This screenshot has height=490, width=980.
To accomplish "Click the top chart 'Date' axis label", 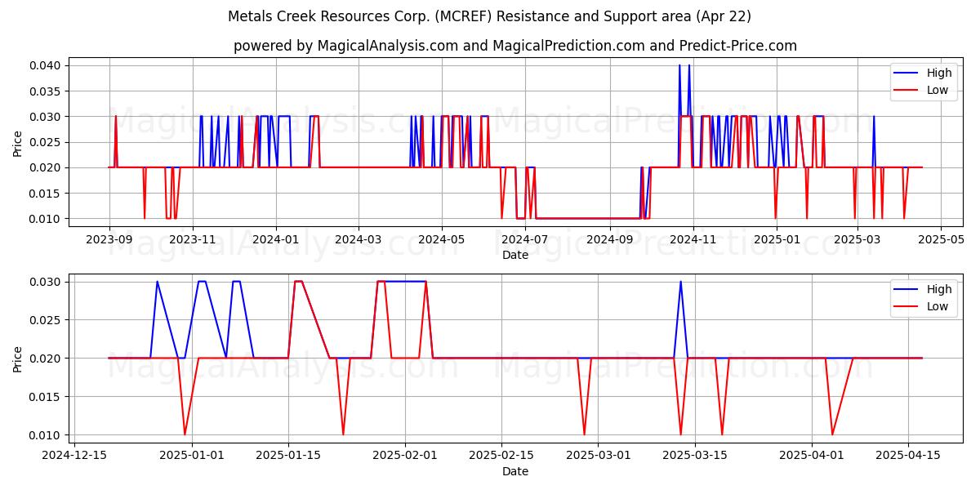I will coord(515,255).
